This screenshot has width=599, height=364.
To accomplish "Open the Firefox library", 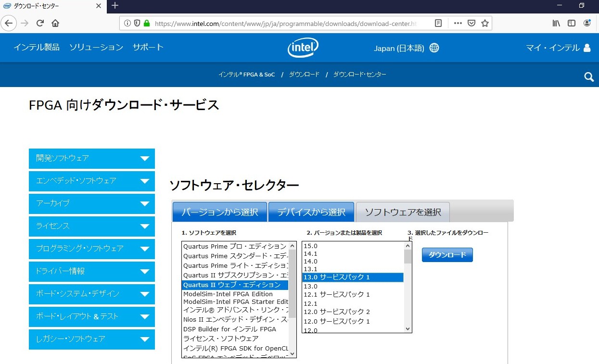I will click(557, 23).
